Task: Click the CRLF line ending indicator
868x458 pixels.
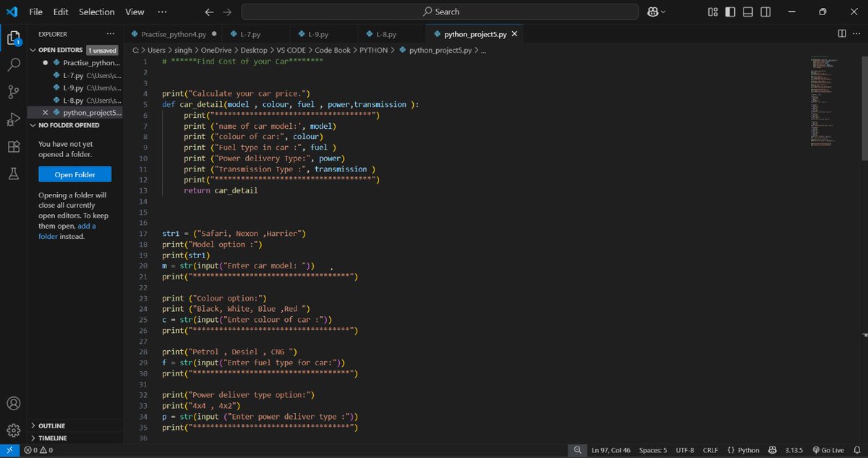Action: point(710,450)
